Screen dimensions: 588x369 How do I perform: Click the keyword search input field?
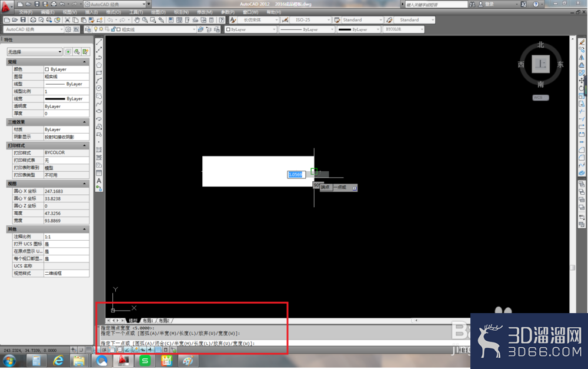tap(436, 5)
